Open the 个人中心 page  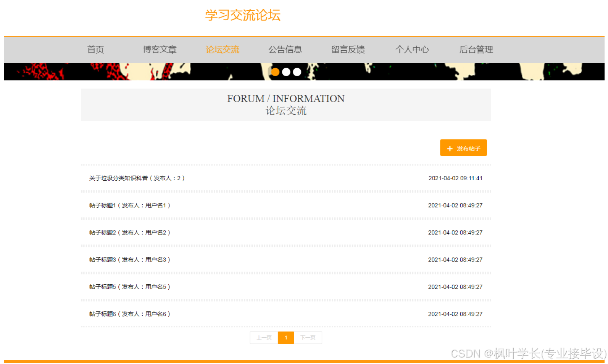[x=412, y=50]
